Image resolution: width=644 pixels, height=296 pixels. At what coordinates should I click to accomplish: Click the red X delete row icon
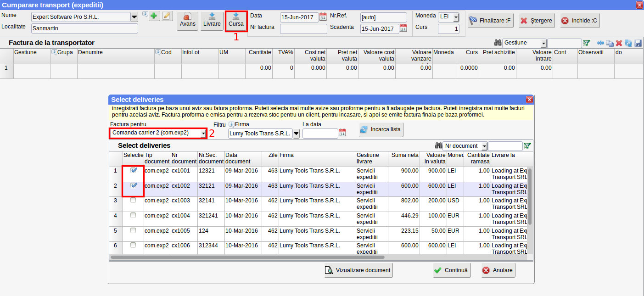[619, 43]
